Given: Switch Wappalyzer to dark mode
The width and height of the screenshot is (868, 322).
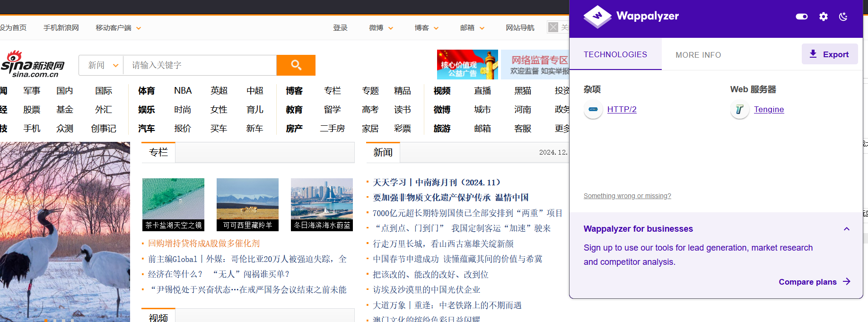Looking at the screenshot, I should coord(843,17).
